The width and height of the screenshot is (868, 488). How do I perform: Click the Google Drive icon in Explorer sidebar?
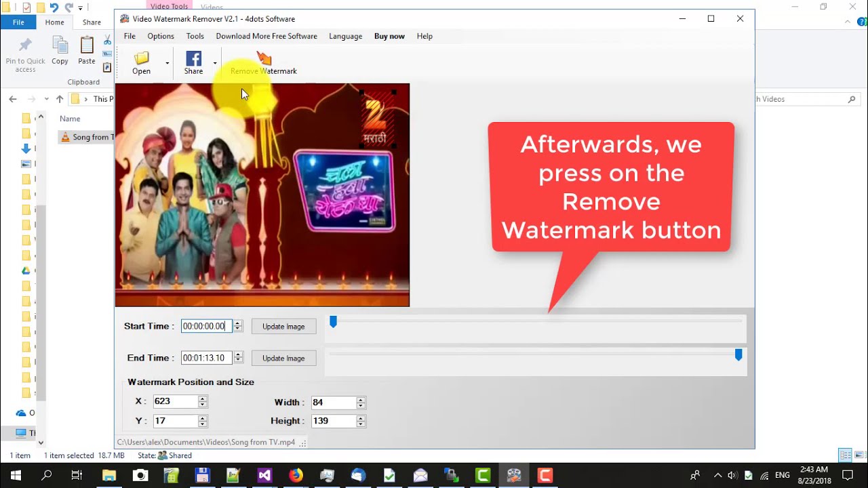coord(26,270)
